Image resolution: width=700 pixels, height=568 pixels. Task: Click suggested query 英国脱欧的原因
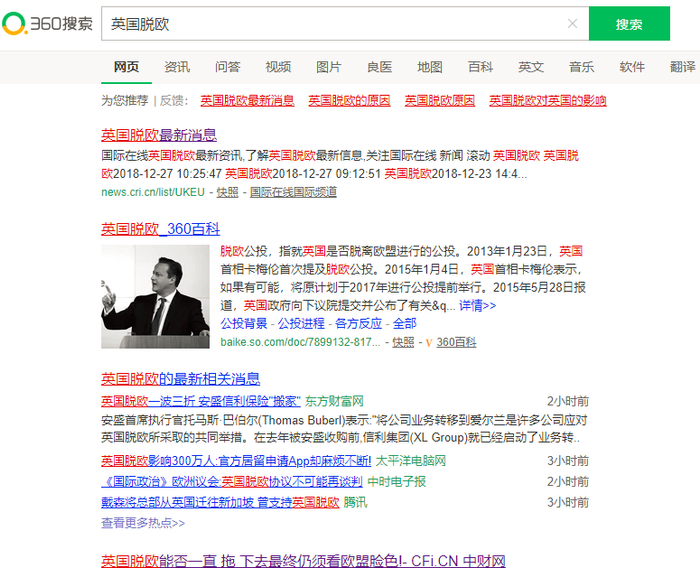pyautogui.click(x=349, y=100)
